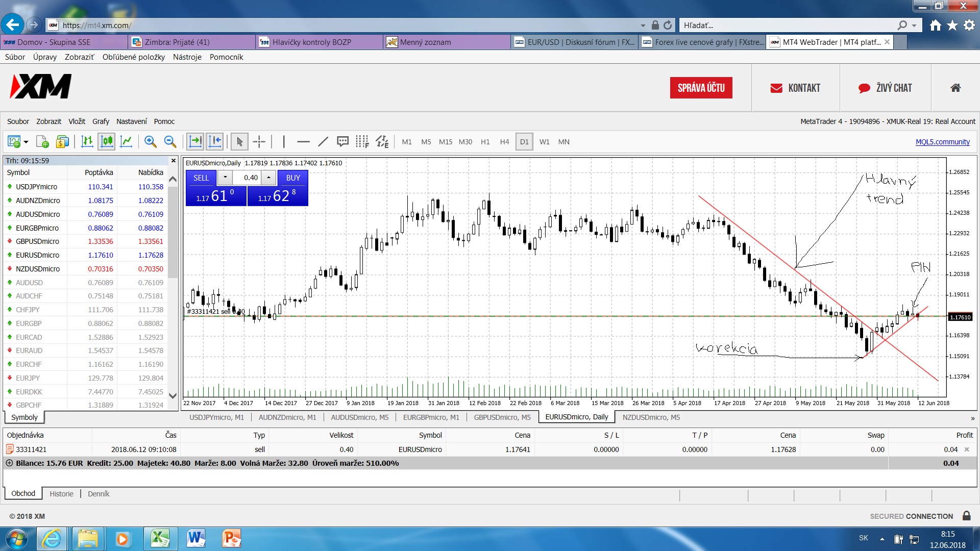Open the USDJPYmicro, M1 chart tab
This screenshot has height=551, width=980.
pos(216,417)
